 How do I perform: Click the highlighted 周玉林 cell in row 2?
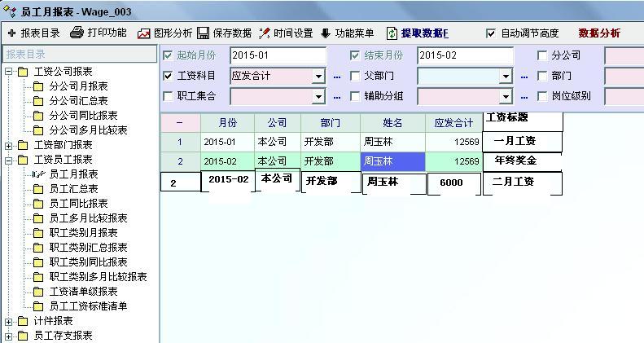tap(392, 161)
